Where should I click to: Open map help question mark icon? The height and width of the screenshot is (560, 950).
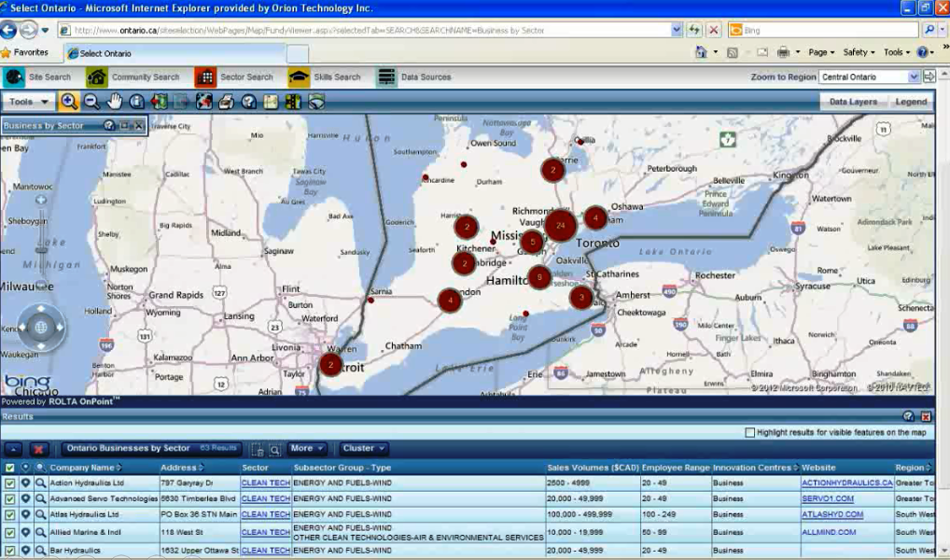tap(248, 102)
